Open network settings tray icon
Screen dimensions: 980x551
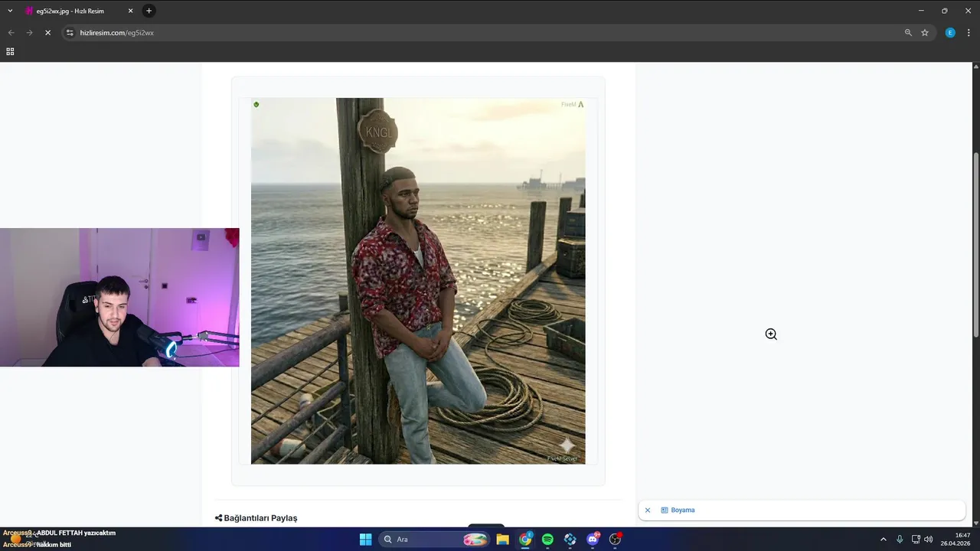[x=916, y=540]
